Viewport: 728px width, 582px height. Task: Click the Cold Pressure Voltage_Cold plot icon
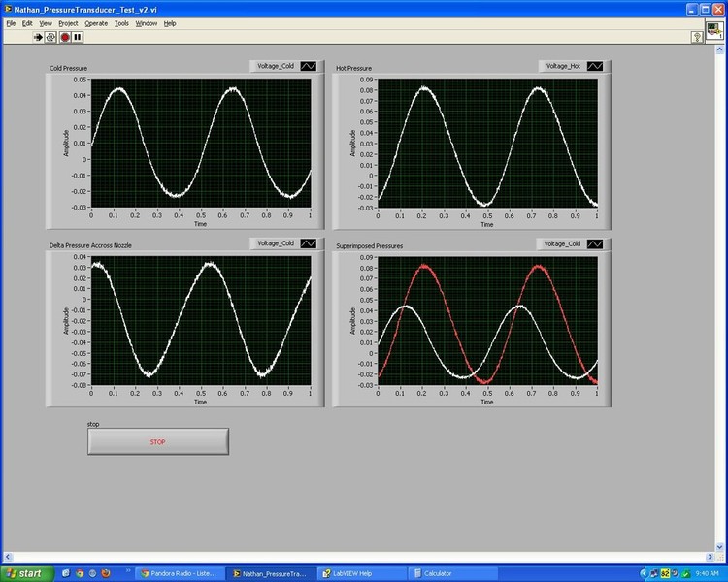308,66
